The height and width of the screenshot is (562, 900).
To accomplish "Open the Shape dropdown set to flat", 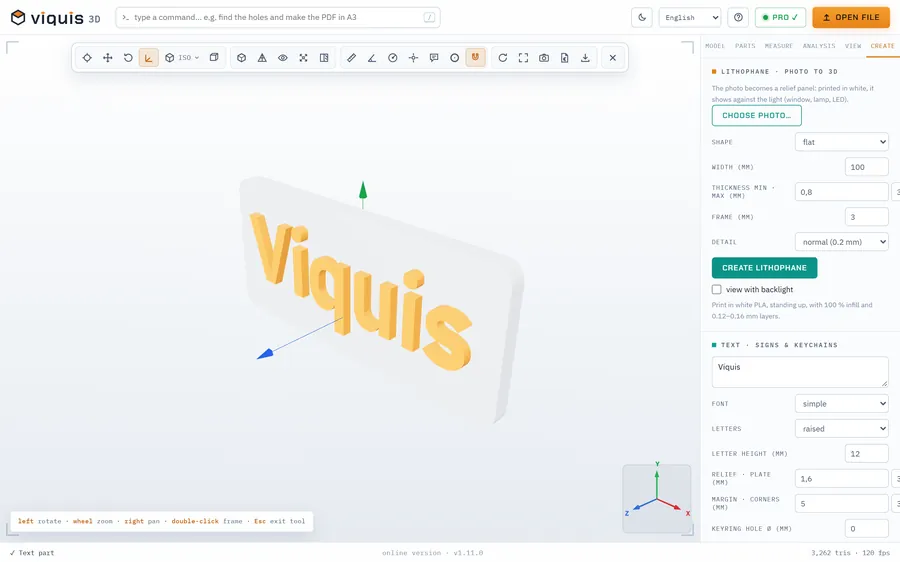I will [841, 142].
